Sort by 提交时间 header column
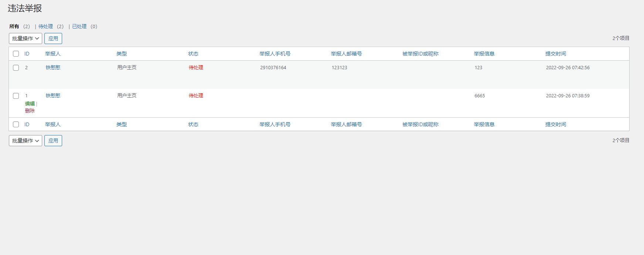This screenshot has height=255, width=644. 556,54
